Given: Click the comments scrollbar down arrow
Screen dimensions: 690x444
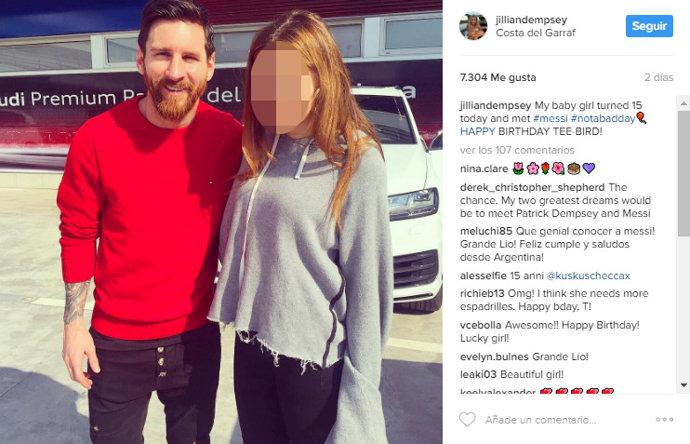Looking at the screenshot, I should (683, 385).
